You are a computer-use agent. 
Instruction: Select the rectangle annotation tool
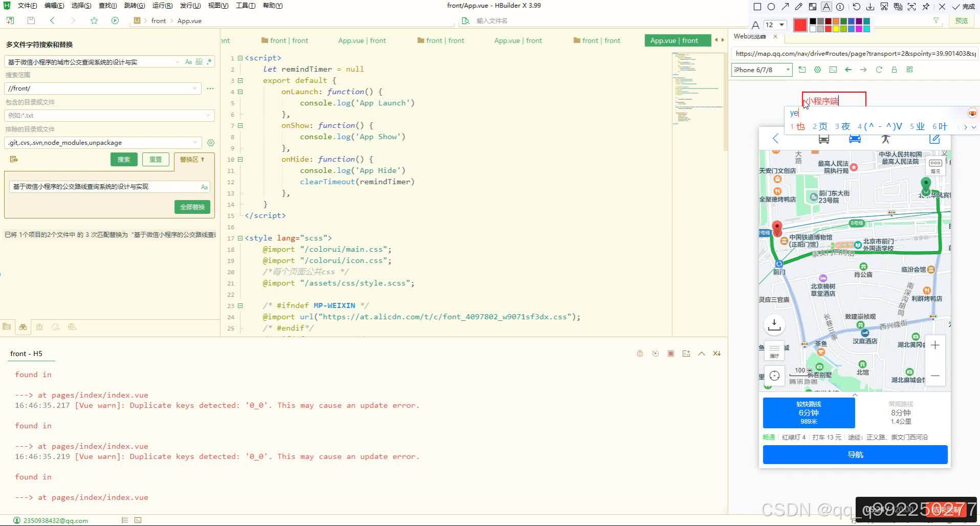click(758, 7)
